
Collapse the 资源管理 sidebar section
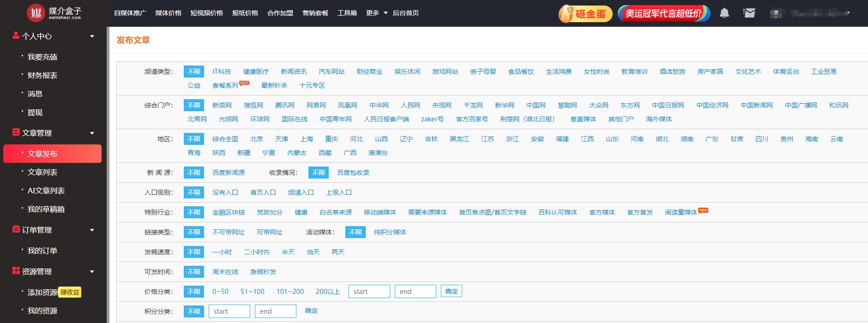92,271
